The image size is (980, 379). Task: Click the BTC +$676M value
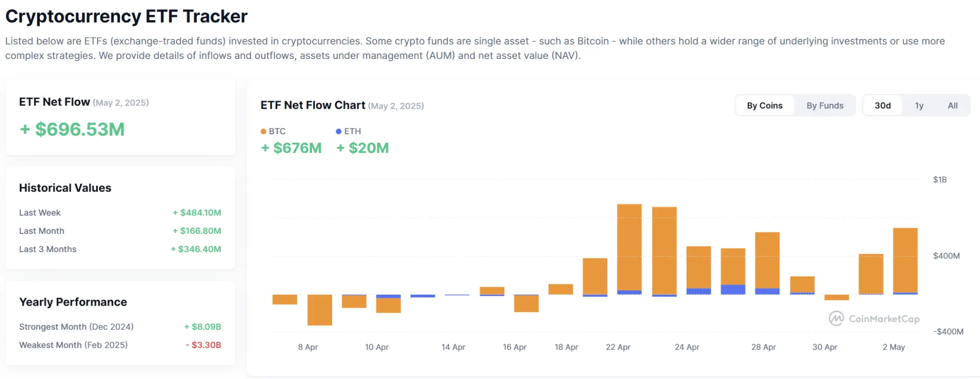291,148
